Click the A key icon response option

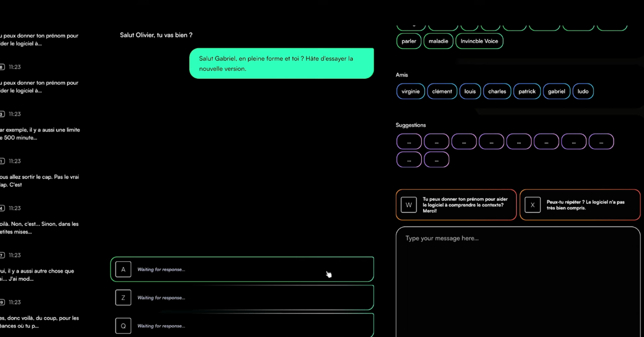(x=123, y=269)
